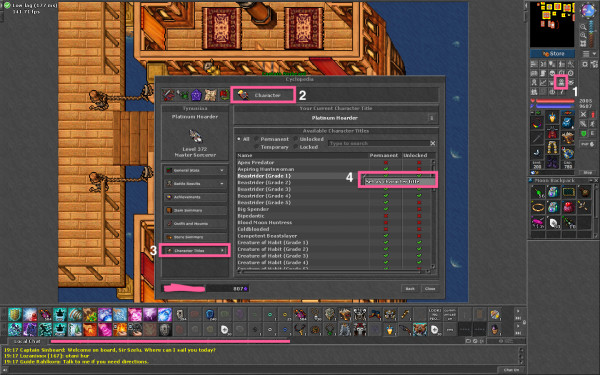The width and height of the screenshot is (600, 375).
Task: Open the Cyclopedia Map parchment icon
Action: (210, 95)
